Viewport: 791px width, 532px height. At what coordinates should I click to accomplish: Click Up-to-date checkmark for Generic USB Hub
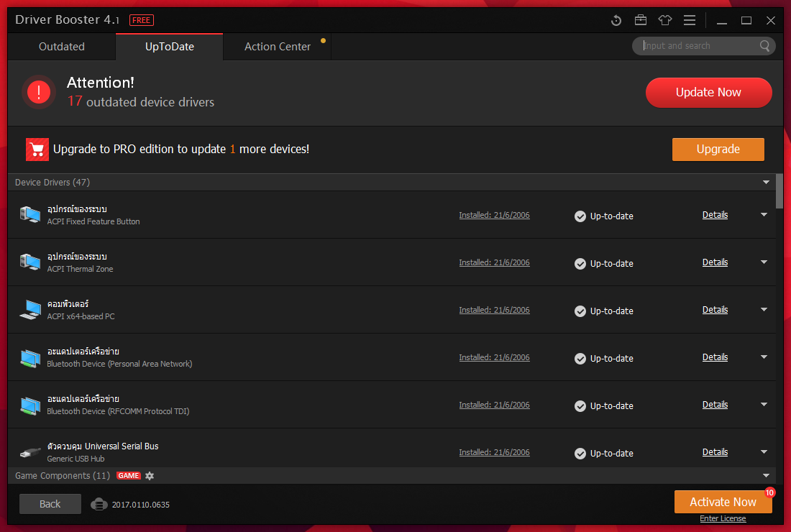[580, 454]
